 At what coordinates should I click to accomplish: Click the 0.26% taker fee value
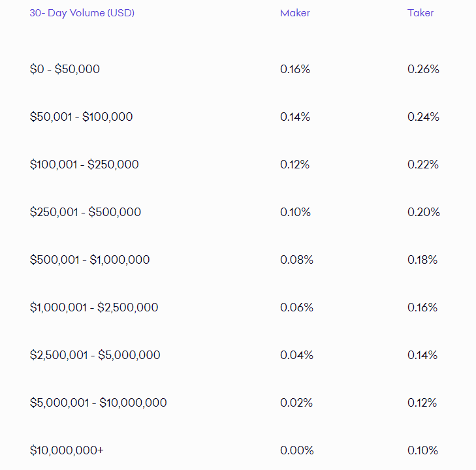[x=423, y=69]
